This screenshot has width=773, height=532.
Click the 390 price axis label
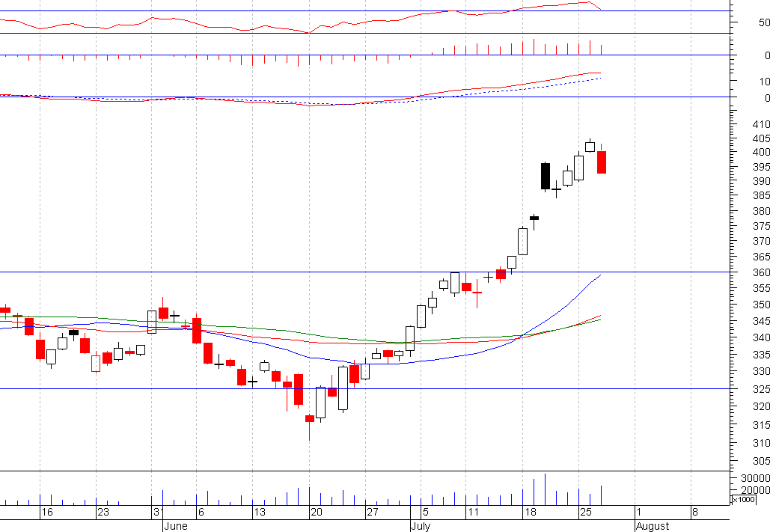[762, 181]
